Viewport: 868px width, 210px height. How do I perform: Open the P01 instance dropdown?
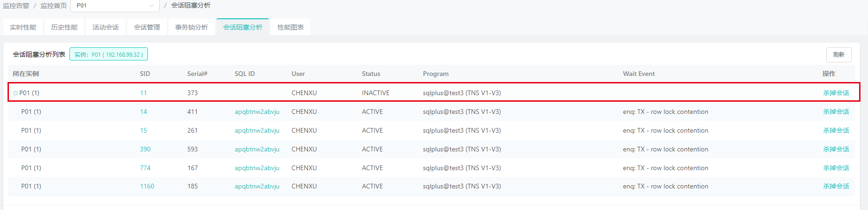point(115,6)
